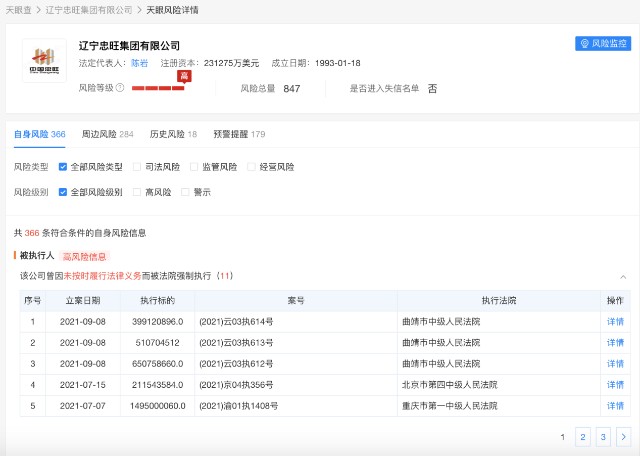
Task: Switch to 历史风险 18 tab
Action: click(x=173, y=134)
